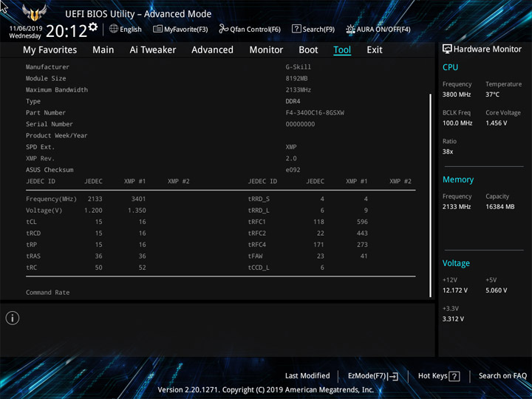Viewport: 532px width, 399px height.
Task: Click the 11/06/2019 date text
Action: coord(26,29)
